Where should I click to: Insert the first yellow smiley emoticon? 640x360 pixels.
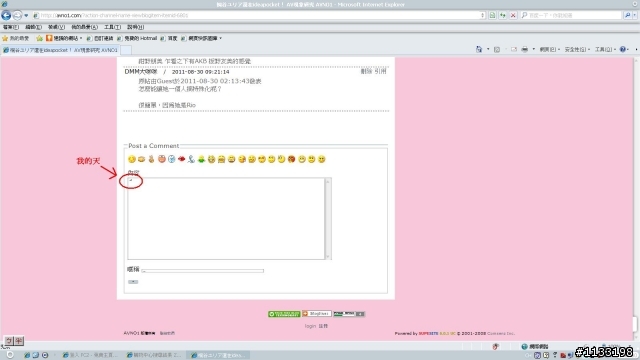(131, 159)
